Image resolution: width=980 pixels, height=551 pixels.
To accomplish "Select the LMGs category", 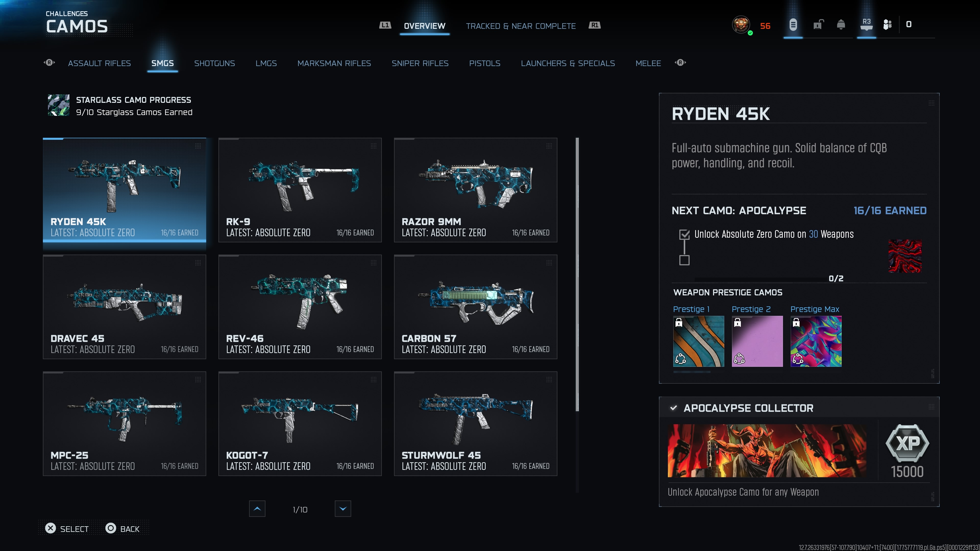I will (266, 63).
